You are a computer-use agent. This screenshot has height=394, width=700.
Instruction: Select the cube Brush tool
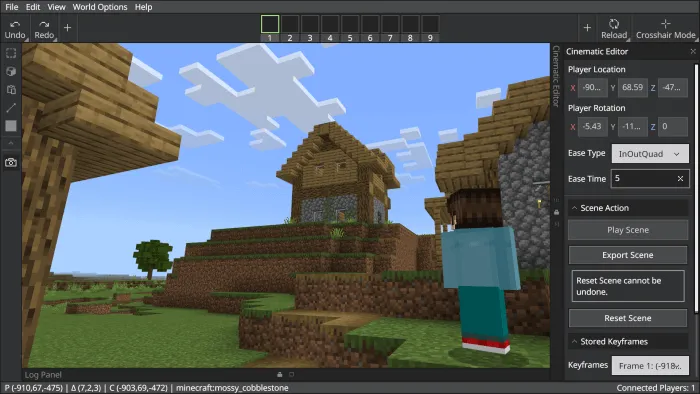pos(11,71)
